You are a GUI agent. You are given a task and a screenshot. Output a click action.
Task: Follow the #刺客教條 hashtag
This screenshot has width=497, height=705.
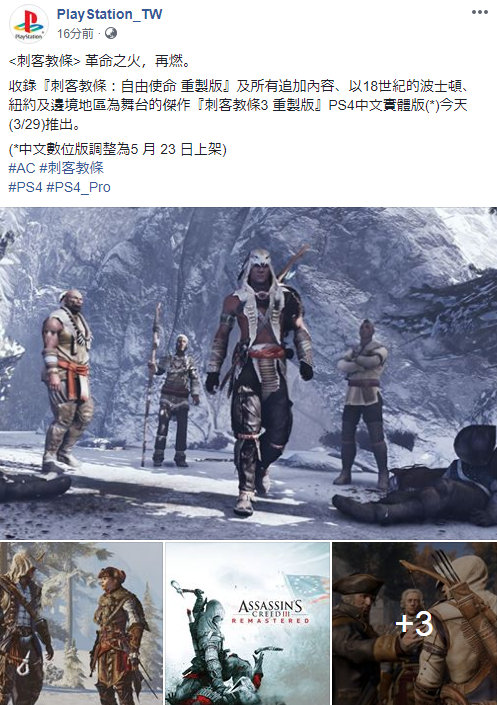point(72,168)
